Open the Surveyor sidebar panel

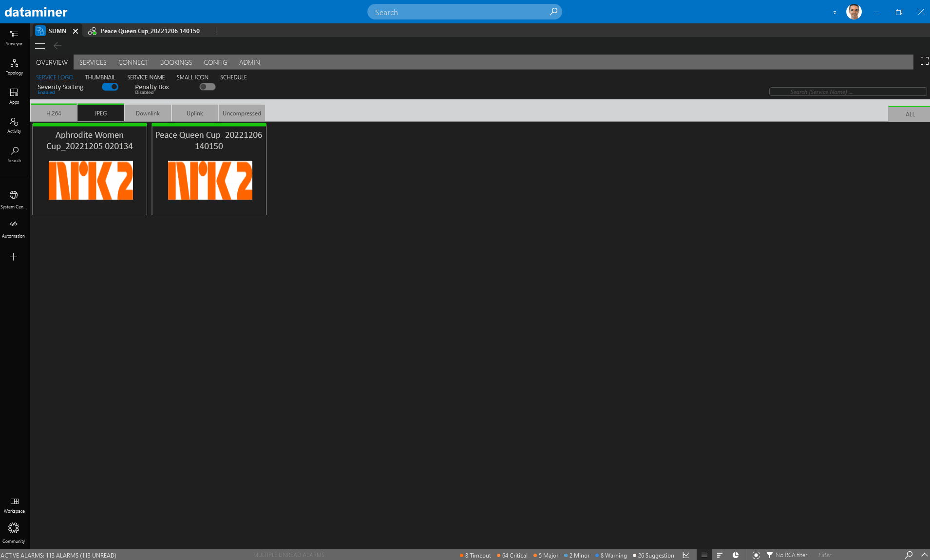tap(14, 38)
